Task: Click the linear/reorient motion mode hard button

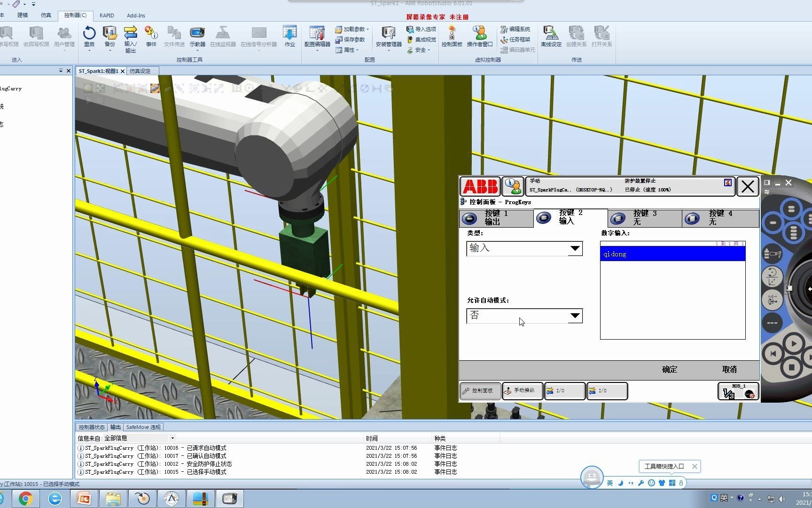Action: pyautogui.click(x=772, y=277)
